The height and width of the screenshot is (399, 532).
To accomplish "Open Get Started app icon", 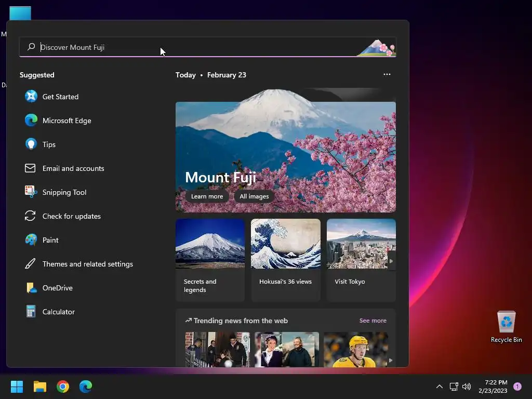I will pos(31,96).
